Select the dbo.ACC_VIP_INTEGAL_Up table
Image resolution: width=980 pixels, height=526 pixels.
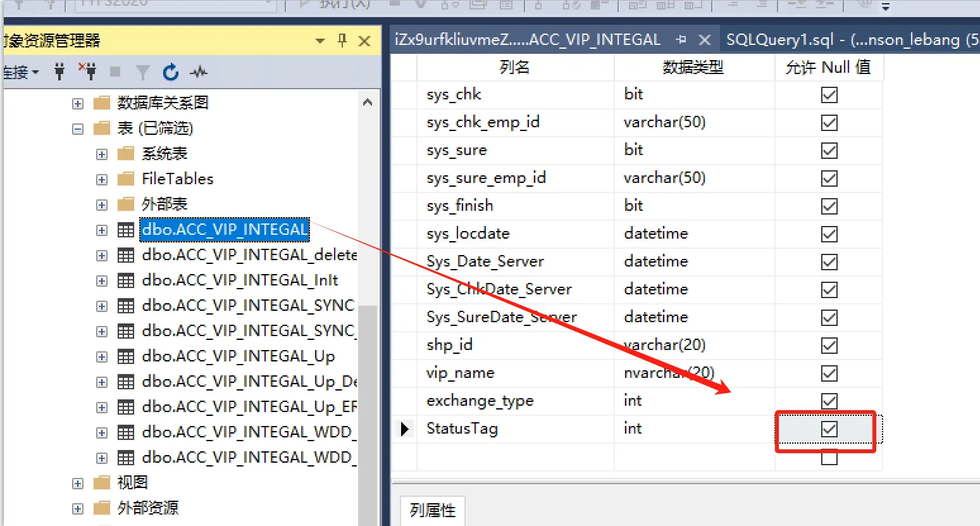click(x=238, y=356)
